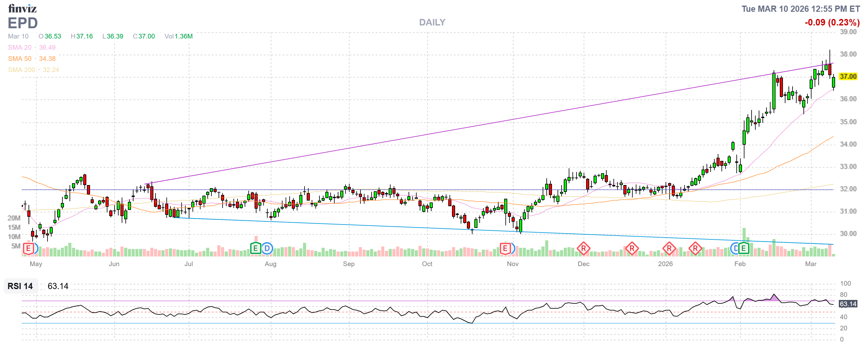Click the yellow 37.00 current price tag
The height and width of the screenshot is (349, 868).
(x=848, y=76)
